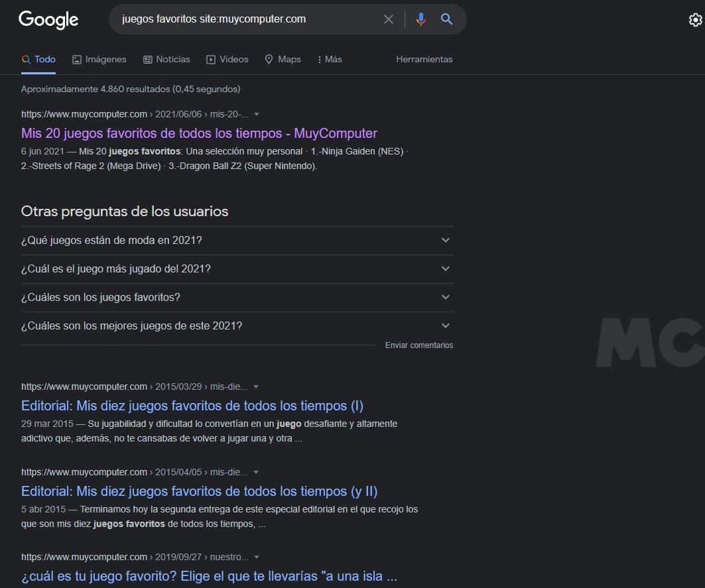705x588 pixels.
Task: Open Herramientas search tools
Action: tap(424, 60)
